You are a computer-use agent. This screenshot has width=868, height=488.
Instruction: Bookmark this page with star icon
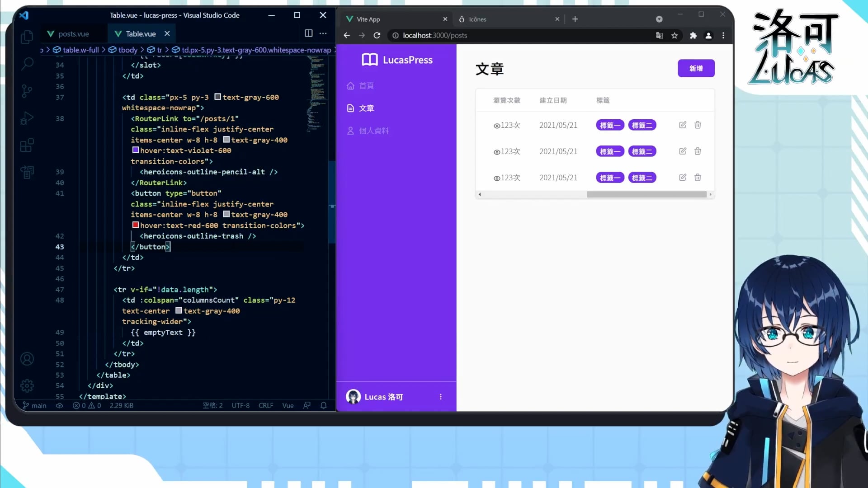[x=675, y=35]
